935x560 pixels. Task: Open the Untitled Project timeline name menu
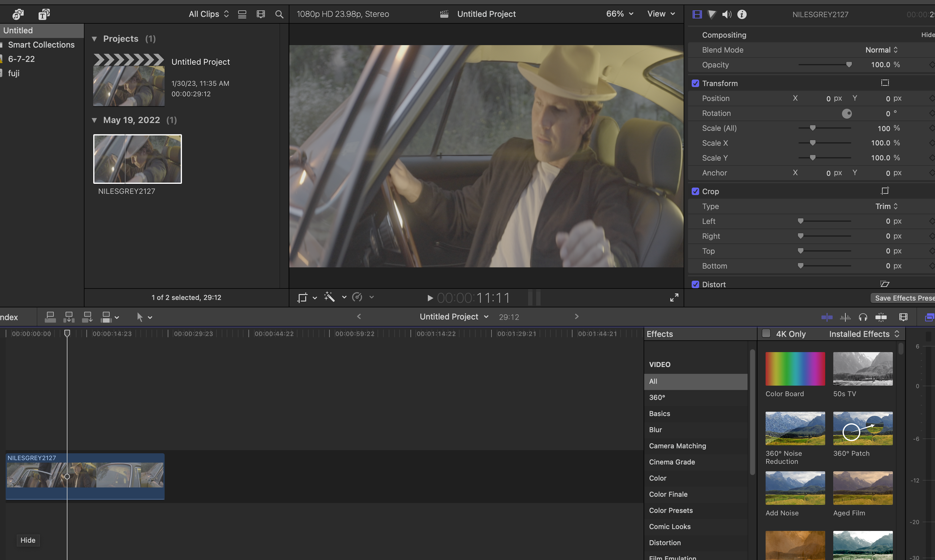pyautogui.click(x=454, y=317)
